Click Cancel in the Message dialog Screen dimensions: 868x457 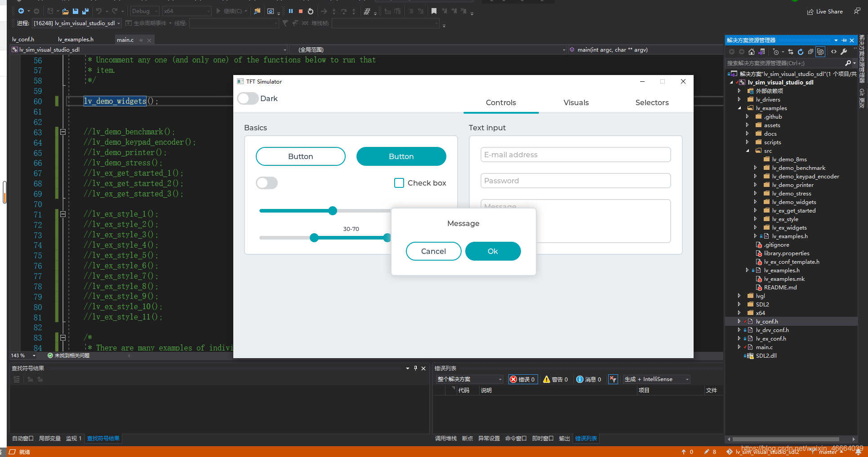433,251
